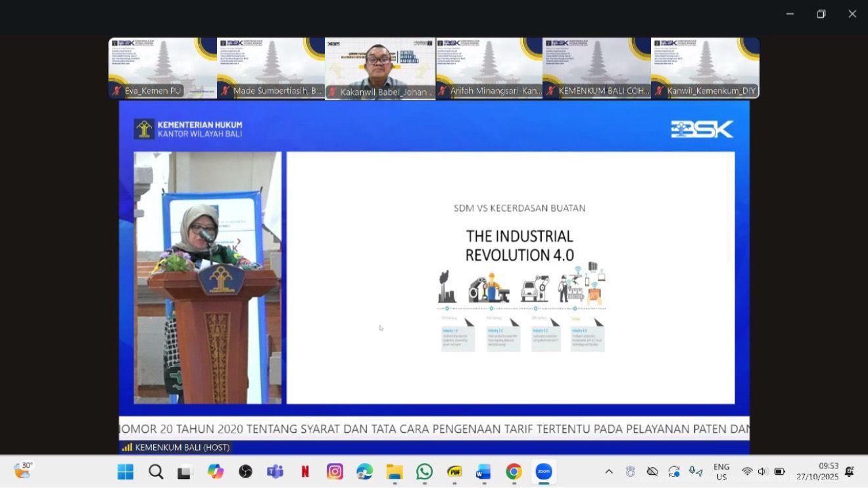Image resolution: width=868 pixels, height=488 pixels.
Task: Open the clock and date panel
Action: point(817,472)
